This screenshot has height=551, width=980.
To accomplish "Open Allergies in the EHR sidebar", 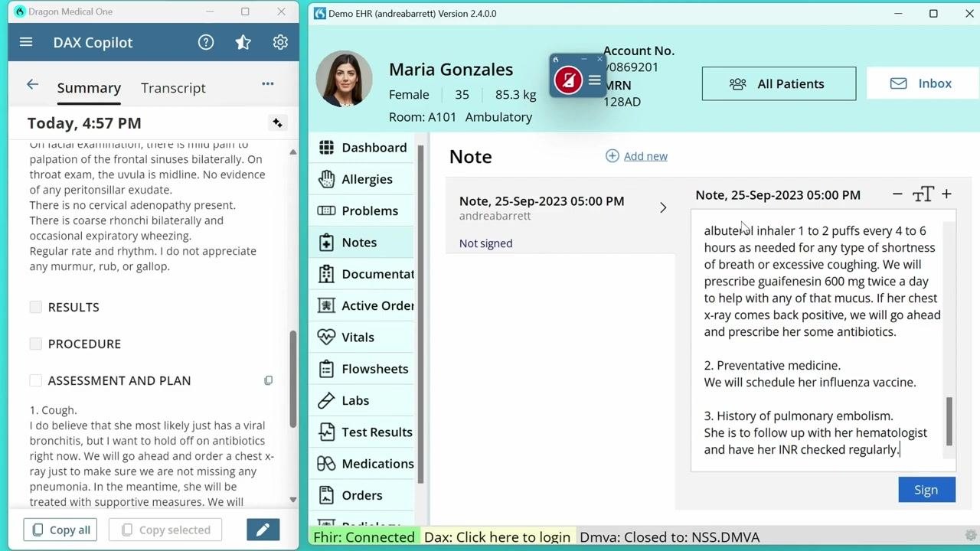I will 364,179.
